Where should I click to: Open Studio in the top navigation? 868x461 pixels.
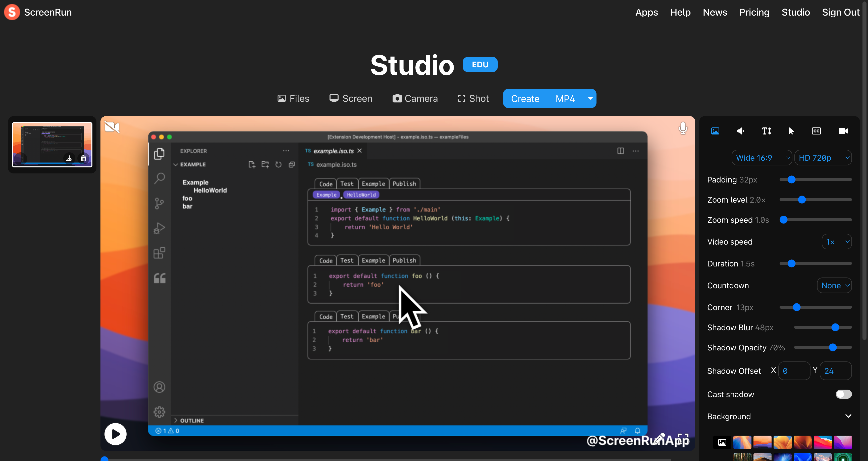tap(796, 12)
